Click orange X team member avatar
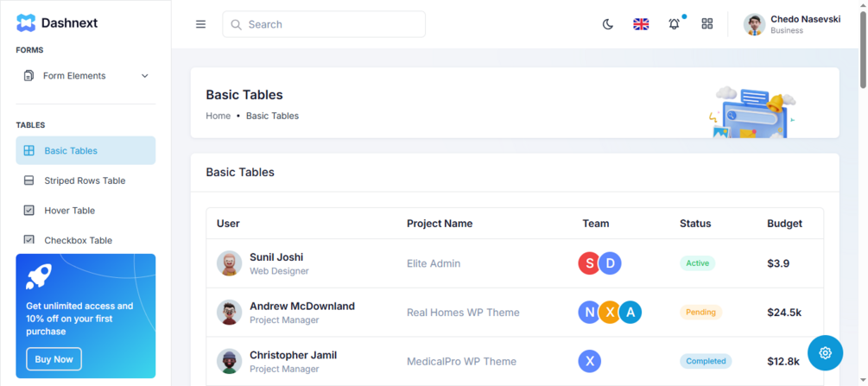This screenshot has width=868, height=386. coord(610,313)
